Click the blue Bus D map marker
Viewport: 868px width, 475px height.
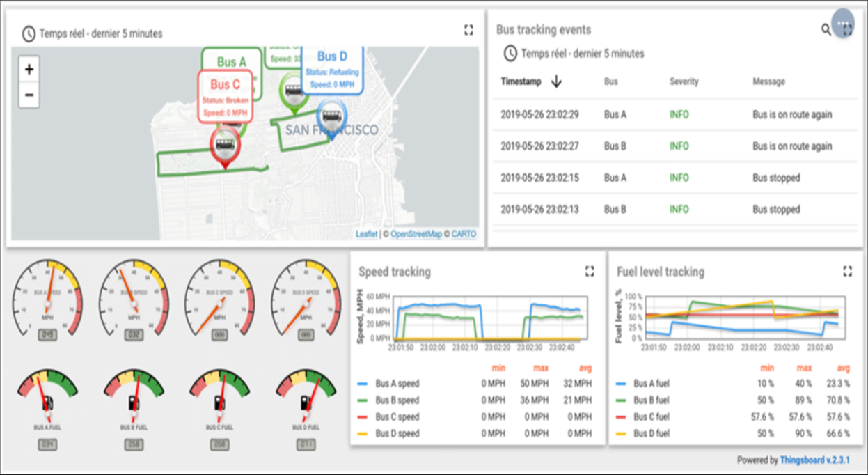(x=332, y=116)
